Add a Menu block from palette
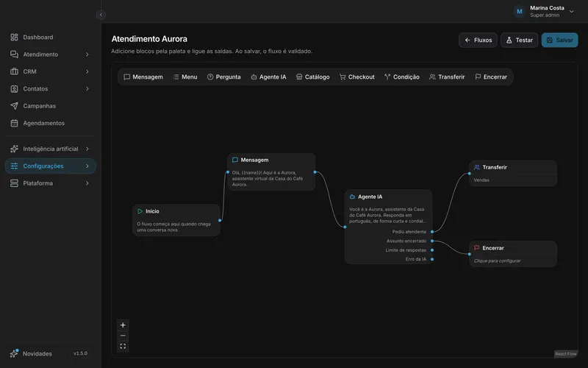 point(185,77)
